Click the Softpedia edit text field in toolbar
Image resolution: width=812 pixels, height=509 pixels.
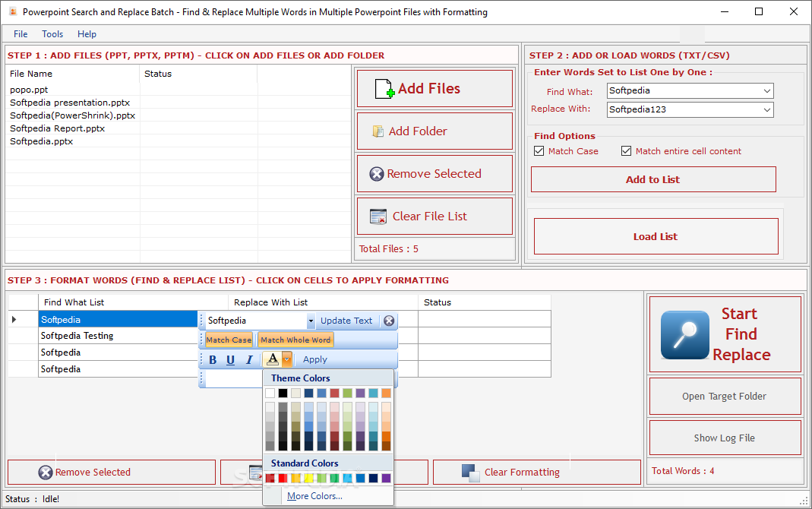[x=256, y=321]
